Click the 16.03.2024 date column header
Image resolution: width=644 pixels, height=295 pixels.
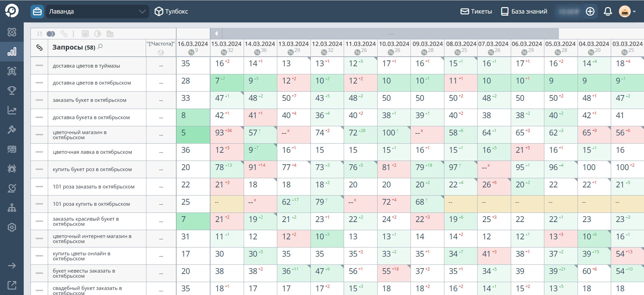pyautogui.click(x=193, y=44)
